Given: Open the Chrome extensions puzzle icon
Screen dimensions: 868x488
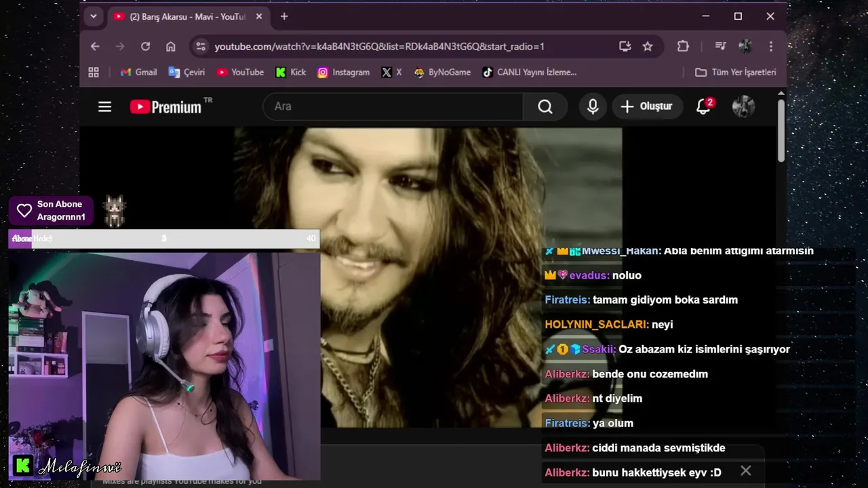Looking at the screenshot, I should pos(683,46).
